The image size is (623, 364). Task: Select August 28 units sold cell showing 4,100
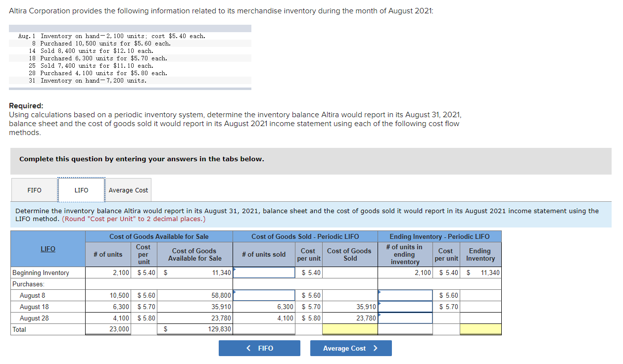click(x=263, y=318)
